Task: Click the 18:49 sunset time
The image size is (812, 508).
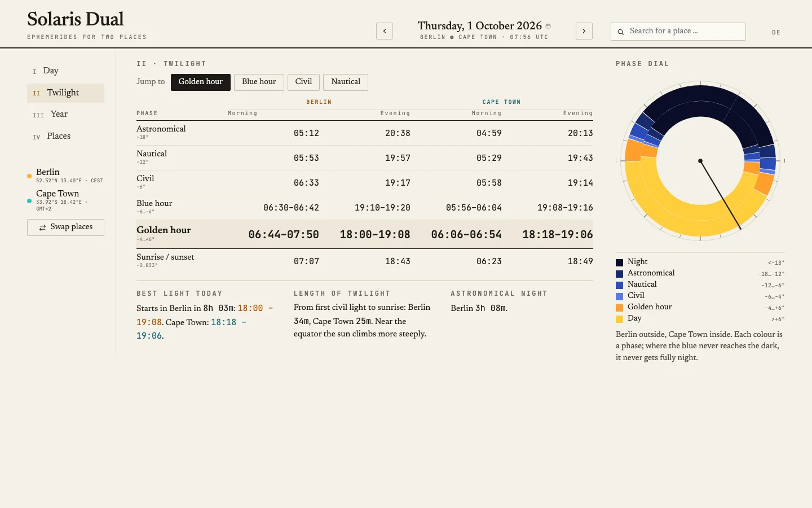Action: click(x=580, y=261)
